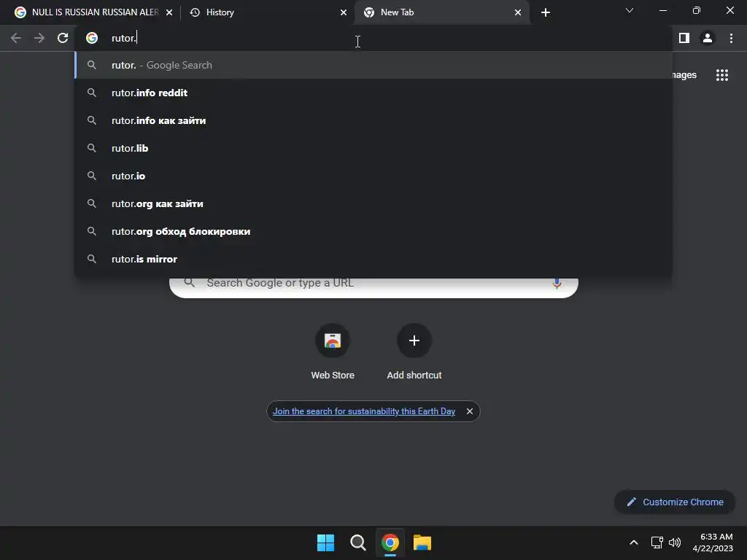Click the search magnifier in the page search box
The height and width of the screenshot is (560, 747).
tap(189, 282)
